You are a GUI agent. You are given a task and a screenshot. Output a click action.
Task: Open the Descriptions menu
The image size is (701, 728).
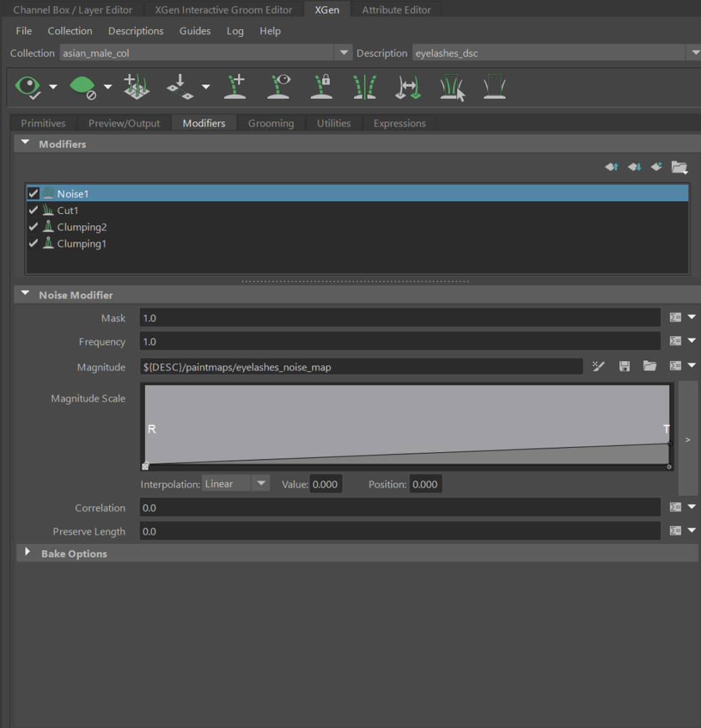pos(136,31)
